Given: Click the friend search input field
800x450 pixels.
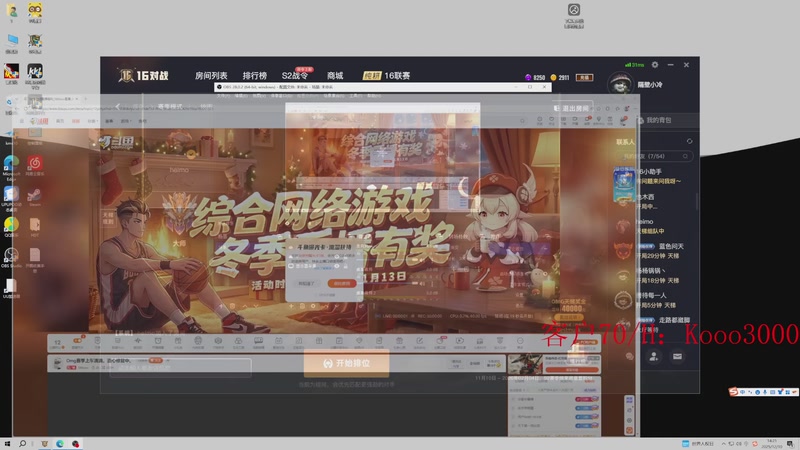Looking at the screenshot, I should [656, 156].
